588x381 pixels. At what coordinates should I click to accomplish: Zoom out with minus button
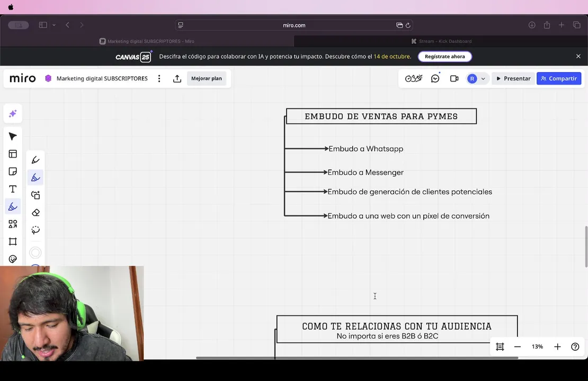tap(518, 347)
